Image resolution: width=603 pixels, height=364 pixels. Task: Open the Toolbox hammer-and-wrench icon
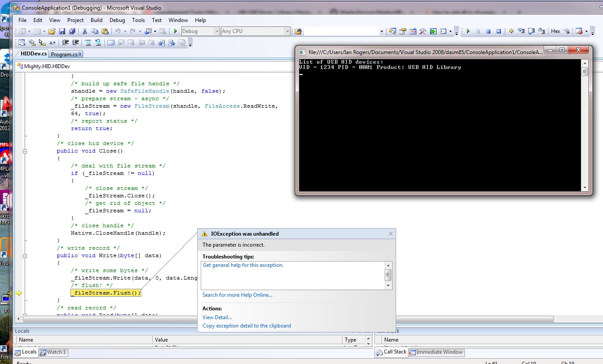pos(423,31)
